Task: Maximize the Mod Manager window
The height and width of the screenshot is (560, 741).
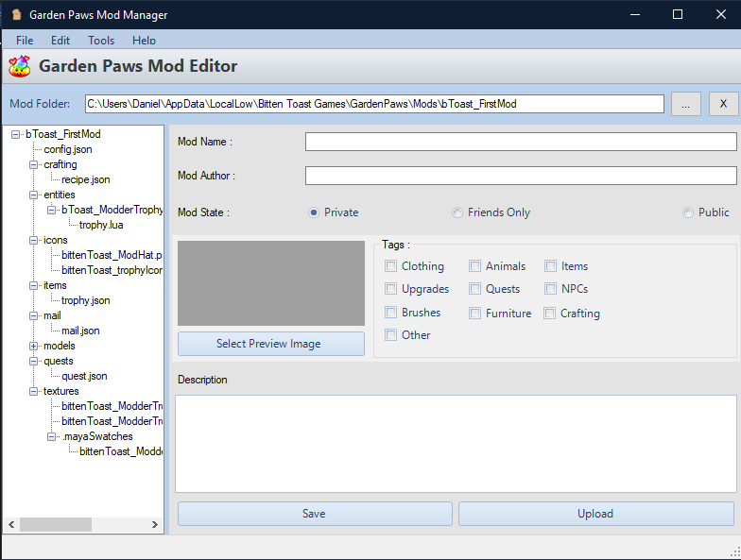Action: pos(677,15)
